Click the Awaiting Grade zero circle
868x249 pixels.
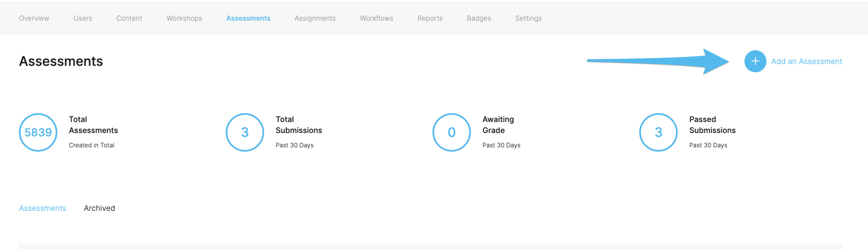pyautogui.click(x=451, y=132)
